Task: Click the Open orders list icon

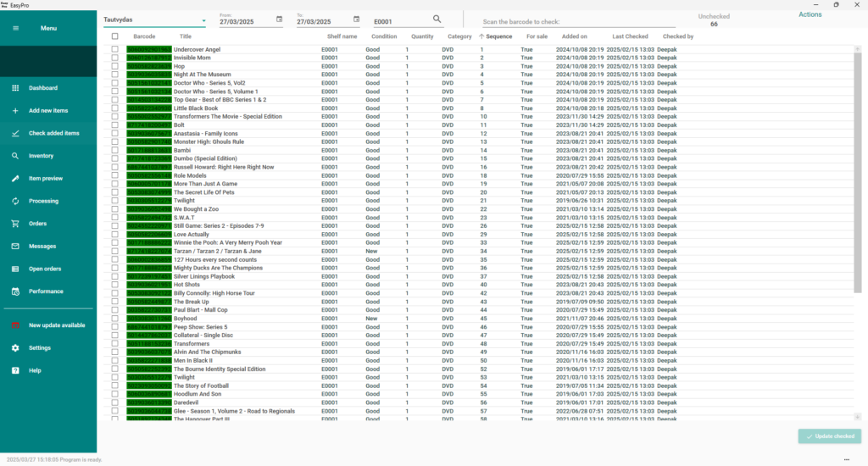Action: (15, 269)
